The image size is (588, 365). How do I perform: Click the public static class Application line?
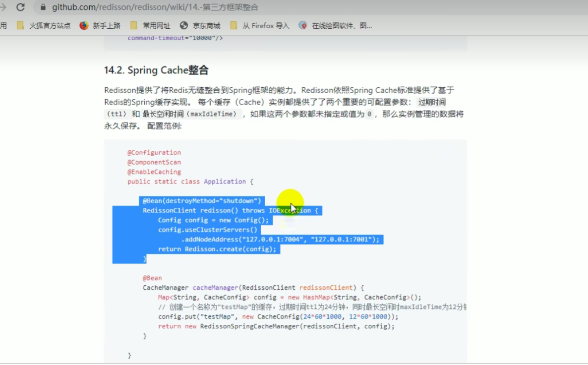pos(190,182)
